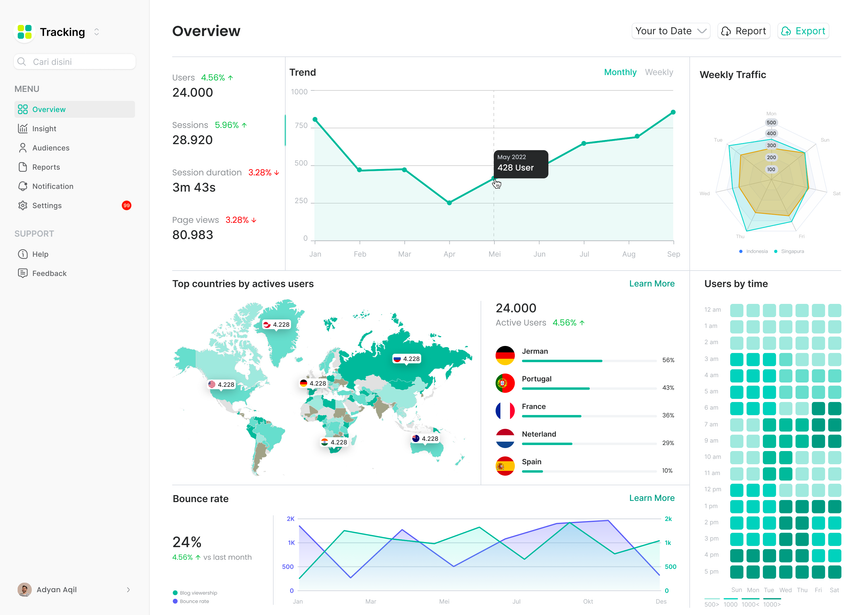
Task: Click the Sessions 28.920 value
Action: point(192,140)
